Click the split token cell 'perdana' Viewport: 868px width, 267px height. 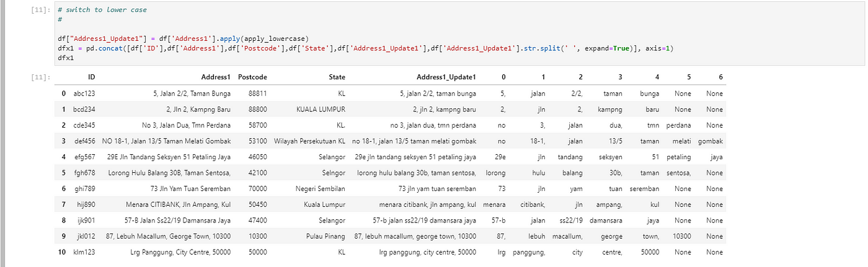pos(679,125)
